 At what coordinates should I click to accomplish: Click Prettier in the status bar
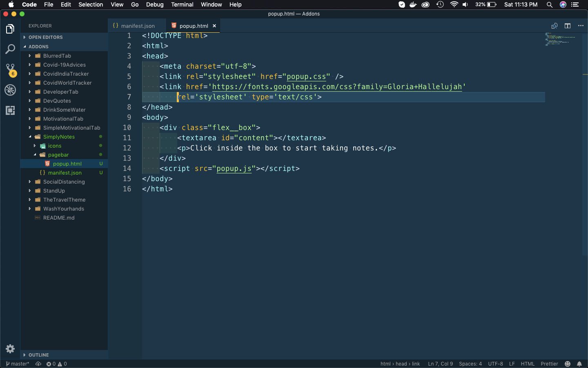click(x=549, y=364)
